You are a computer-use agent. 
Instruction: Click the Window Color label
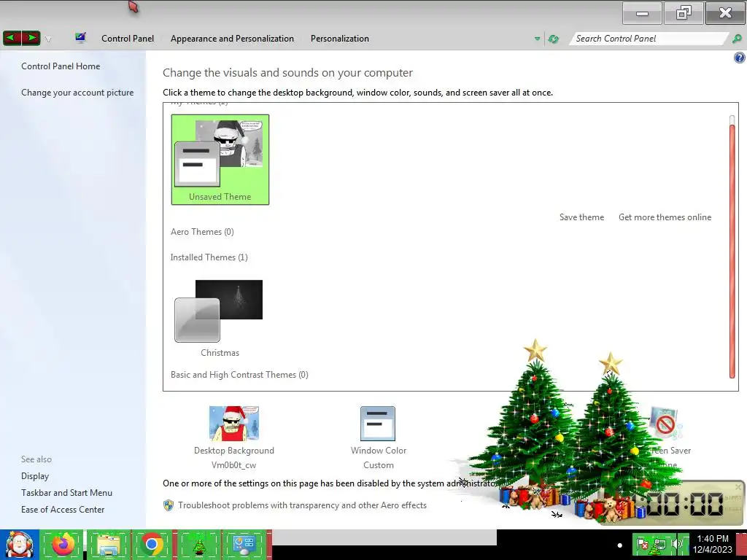pos(379,451)
